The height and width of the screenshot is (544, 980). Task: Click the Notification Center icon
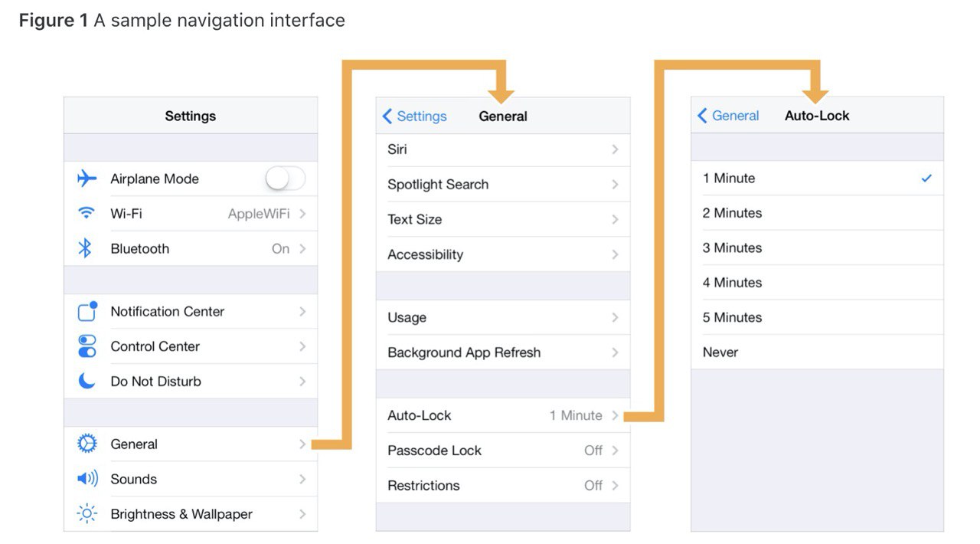87,311
